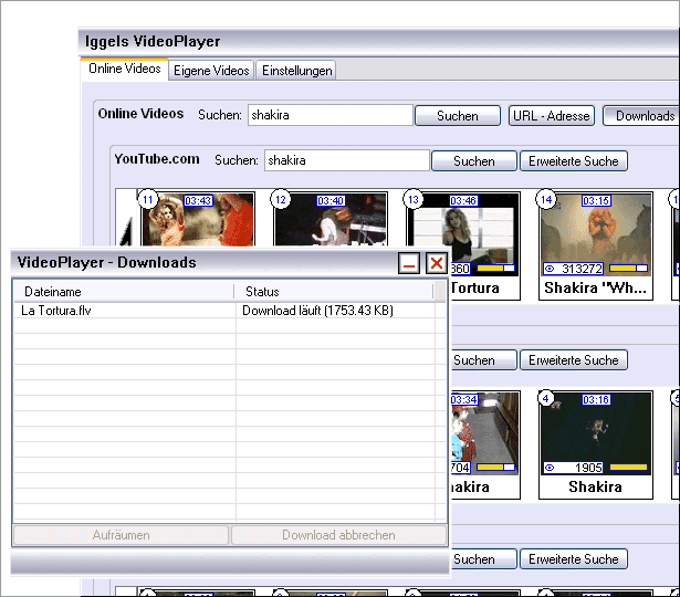Click the eye views icon beside 1905
Screen dimensions: 680x597
click(549, 468)
